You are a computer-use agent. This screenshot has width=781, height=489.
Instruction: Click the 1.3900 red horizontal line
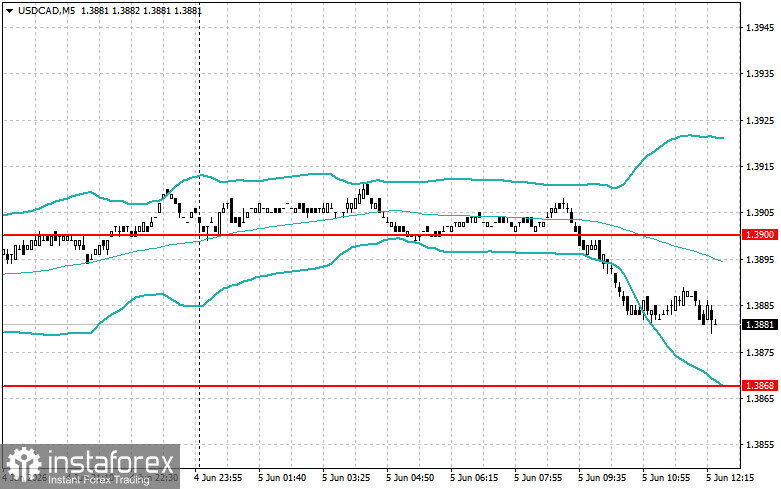point(371,235)
